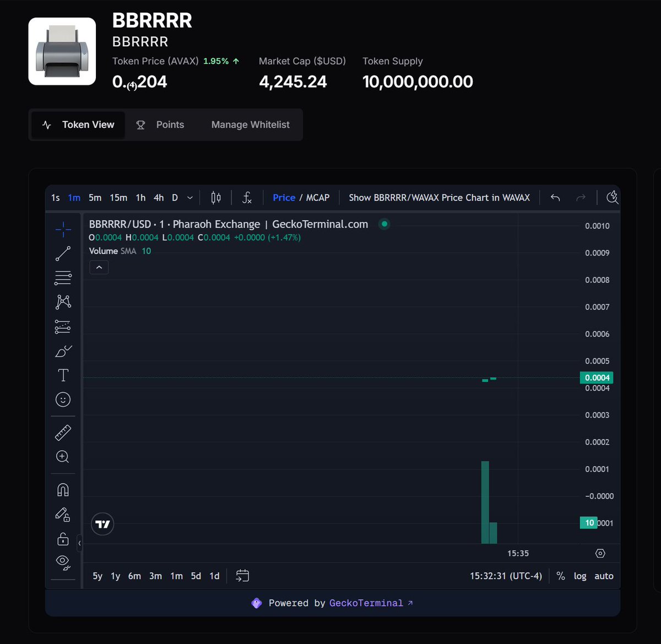The width and height of the screenshot is (661, 644).
Task: Click the undo arrow in the toolbar
Action: (x=555, y=197)
